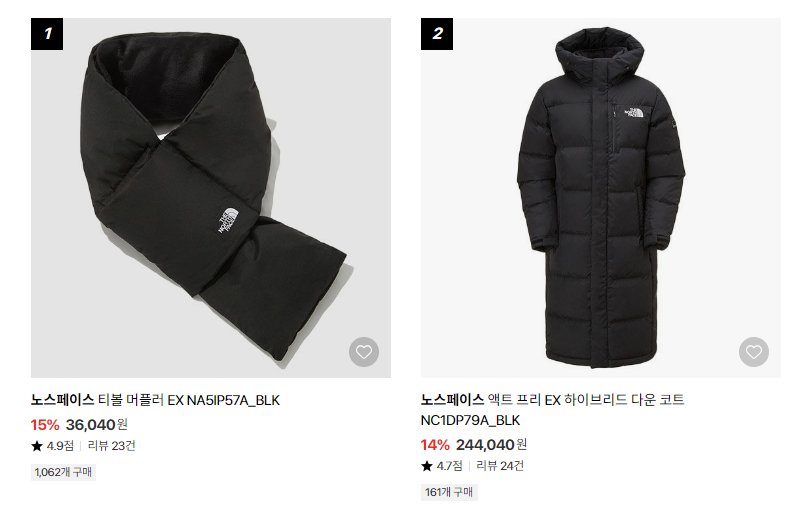The width and height of the screenshot is (796, 508).
Task: Open 노스페이스 액트 프리 EX 하이브리드 다운 코트 title
Action: point(552,400)
